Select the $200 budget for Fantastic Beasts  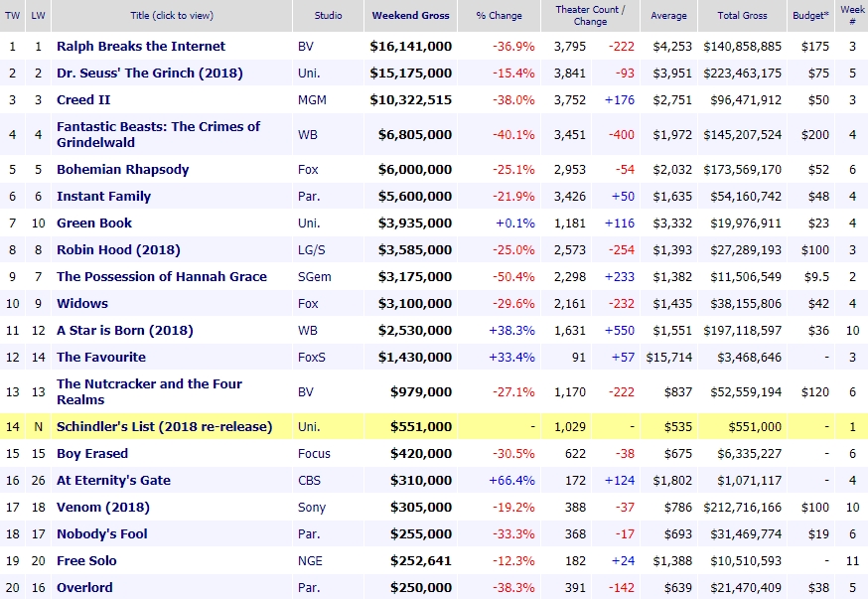tap(814, 134)
